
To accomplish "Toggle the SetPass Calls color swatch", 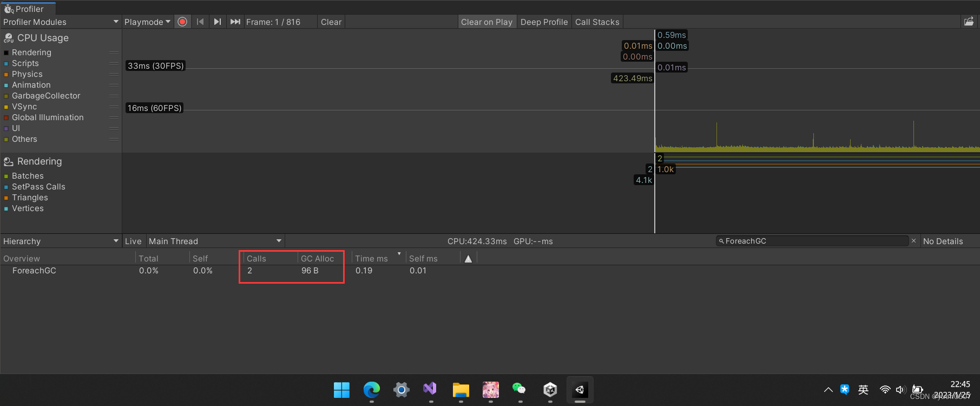I will point(6,187).
